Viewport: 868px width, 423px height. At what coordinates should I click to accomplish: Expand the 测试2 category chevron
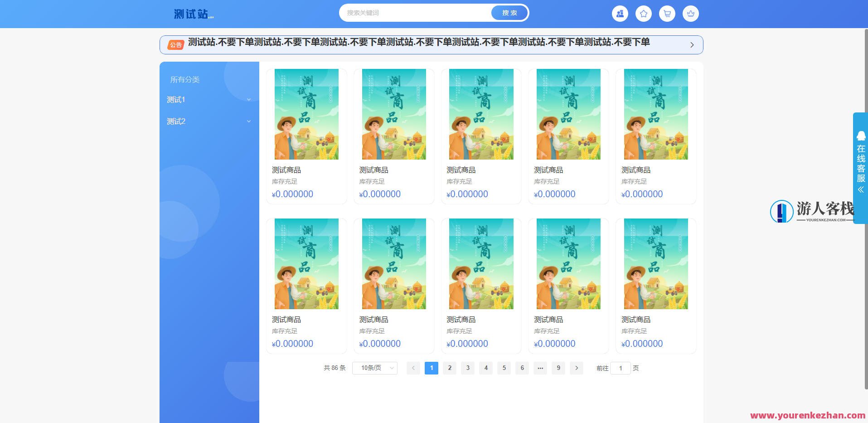coord(248,121)
